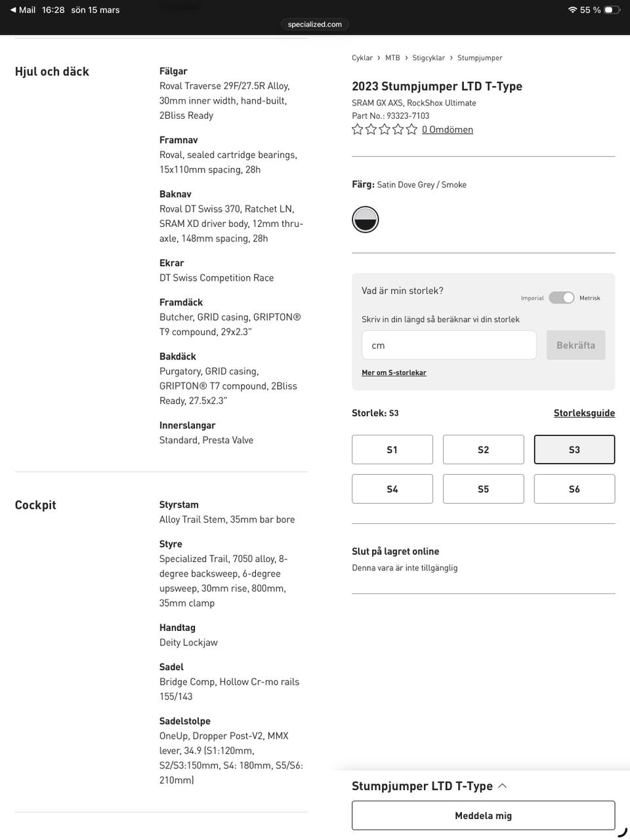Select size S1

[x=392, y=450]
